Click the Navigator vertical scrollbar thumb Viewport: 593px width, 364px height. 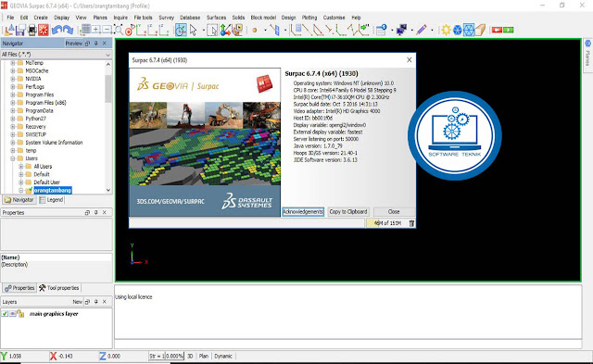click(108, 88)
